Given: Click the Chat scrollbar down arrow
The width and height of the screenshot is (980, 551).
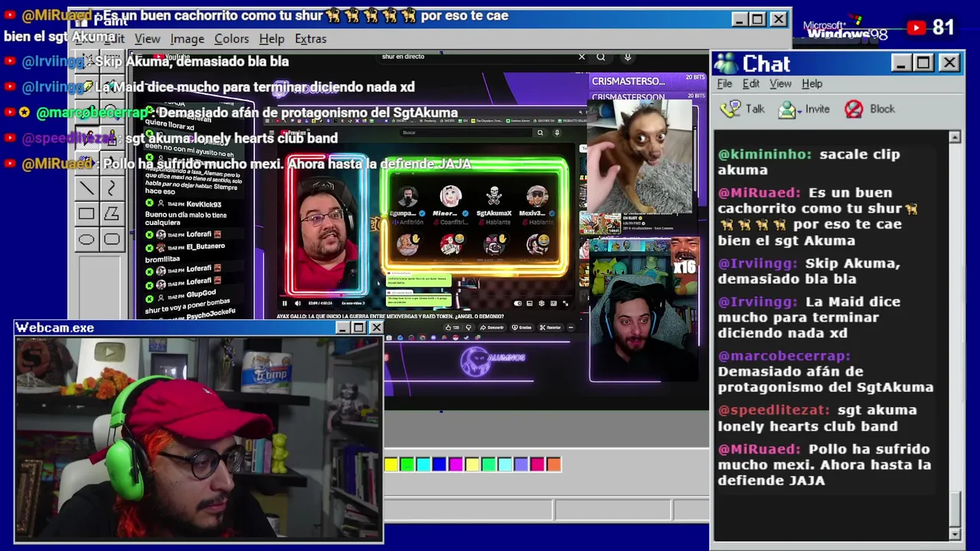Looking at the screenshot, I should (x=955, y=533).
